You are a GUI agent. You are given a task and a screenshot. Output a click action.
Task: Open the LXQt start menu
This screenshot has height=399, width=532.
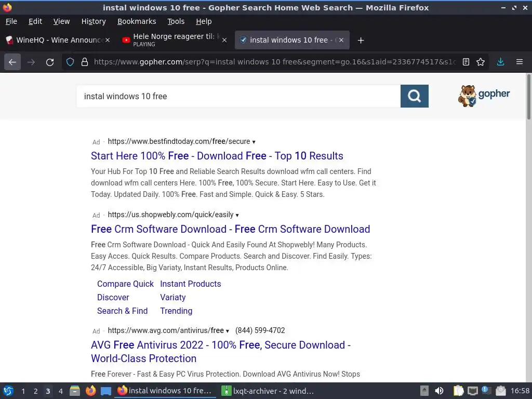[8, 391]
